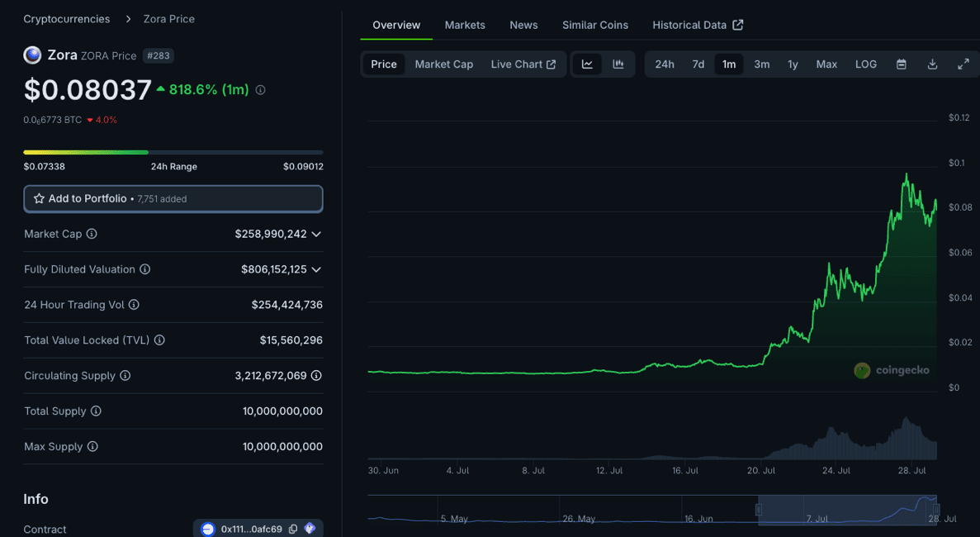Switch chart to Market Cap mode
The width and height of the screenshot is (980, 537).
point(443,64)
